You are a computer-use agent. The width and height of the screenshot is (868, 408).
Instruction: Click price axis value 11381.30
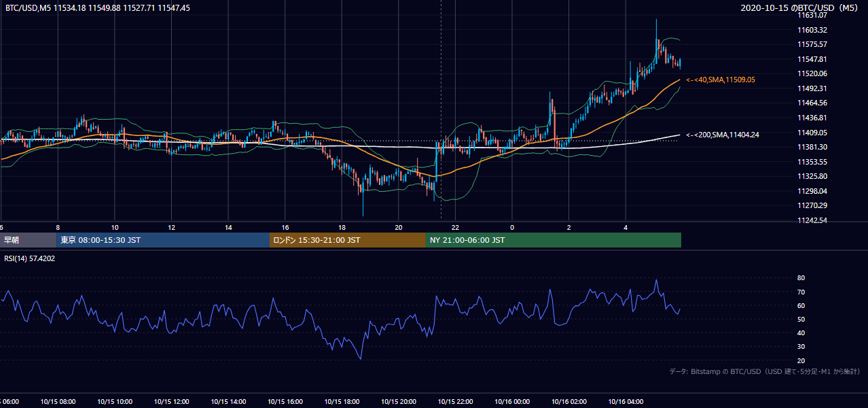[x=812, y=147]
